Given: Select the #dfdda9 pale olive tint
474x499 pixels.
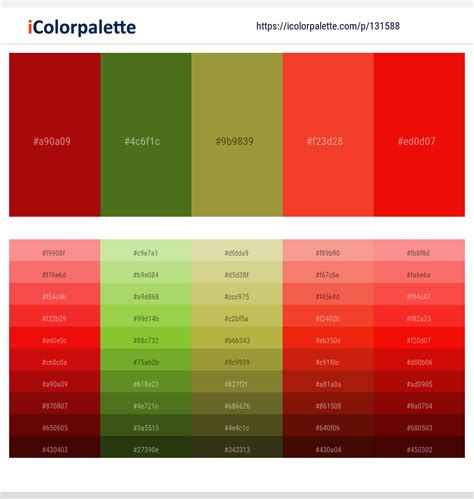Looking at the screenshot, I should tap(237, 251).
